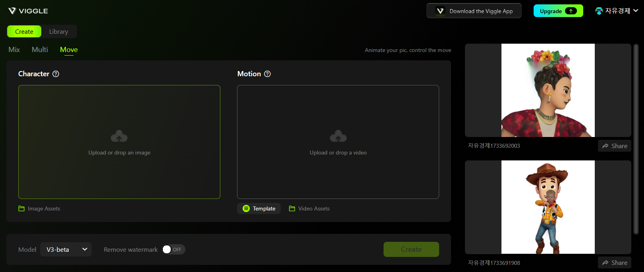
Task: Click the Video Assets folder icon
Action: pyautogui.click(x=292, y=208)
